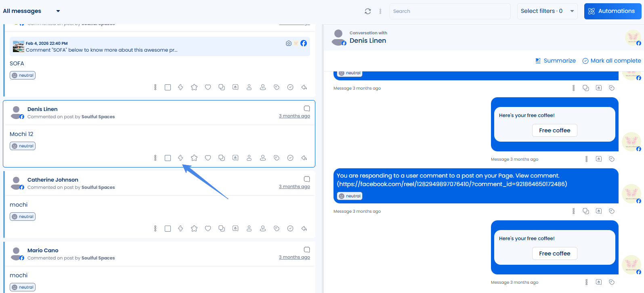This screenshot has width=644, height=293.
Task: Open the three-dot menu on Denis Linen's message
Action: [x=155, y=158]
